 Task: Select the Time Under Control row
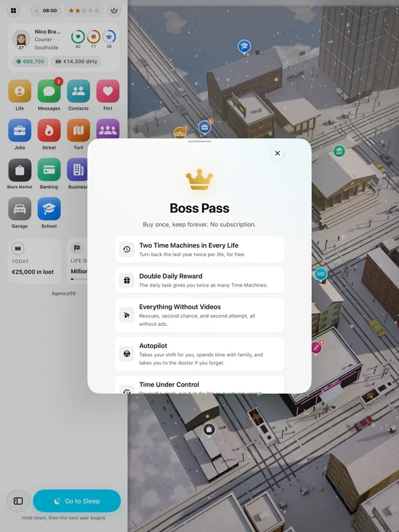pos(199,385)
